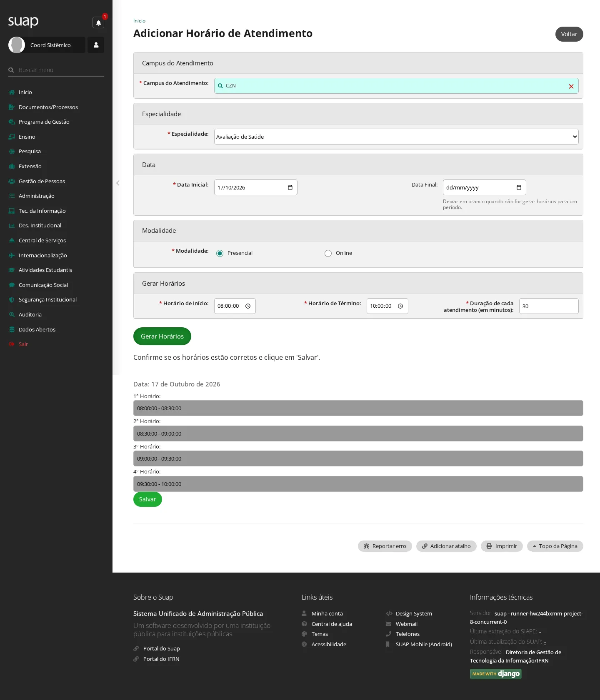
Task: Open the notifications bell icon
Action: [98, 22]
